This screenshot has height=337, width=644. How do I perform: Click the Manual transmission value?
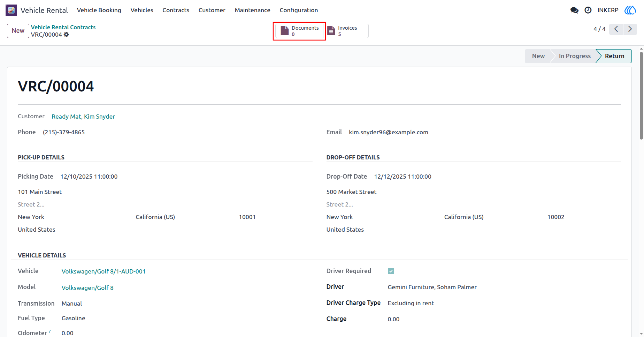click(x=72, y=304)
